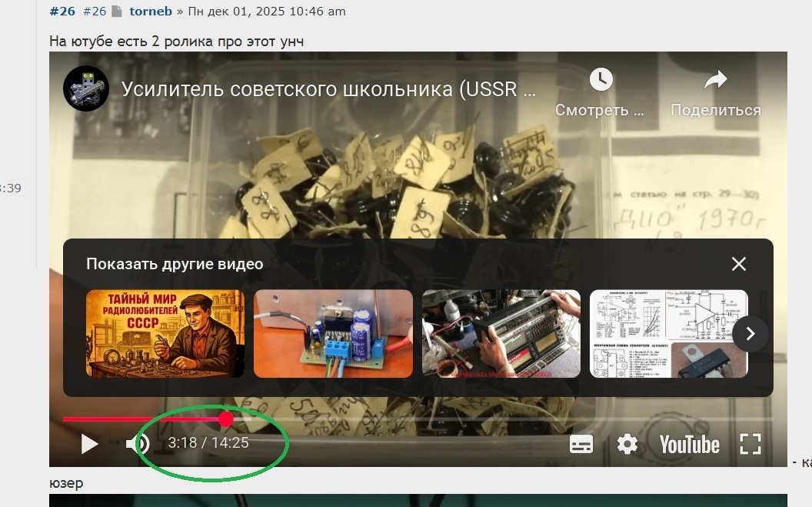Toggle fullscreen mode

coord(750,444)
